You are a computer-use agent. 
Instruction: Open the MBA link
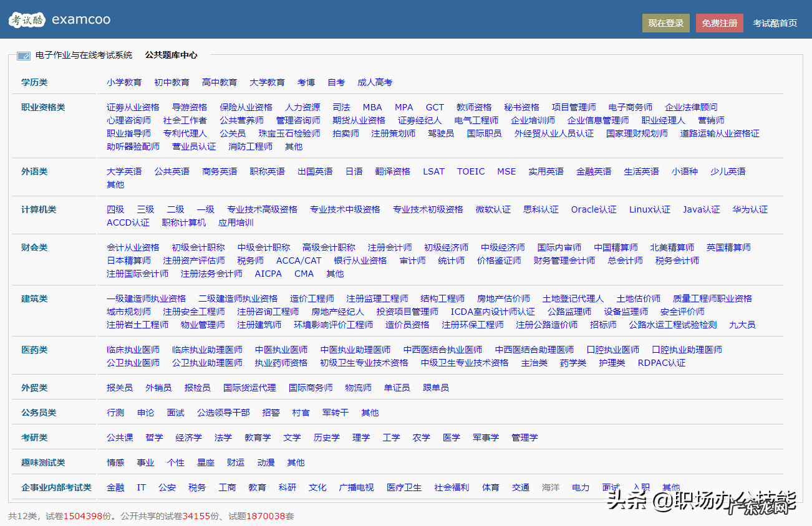(x=372, y=107)
